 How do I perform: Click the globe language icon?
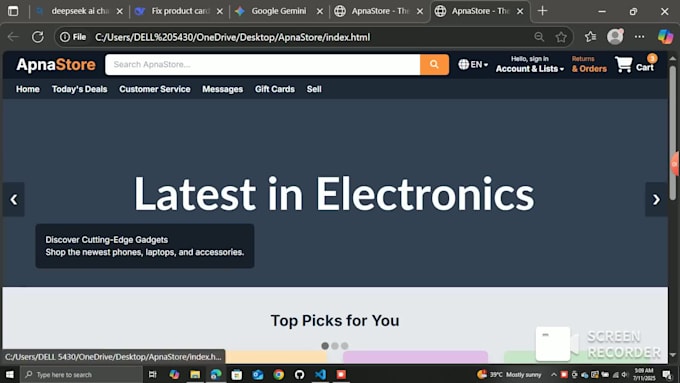(x=464, y=64)
